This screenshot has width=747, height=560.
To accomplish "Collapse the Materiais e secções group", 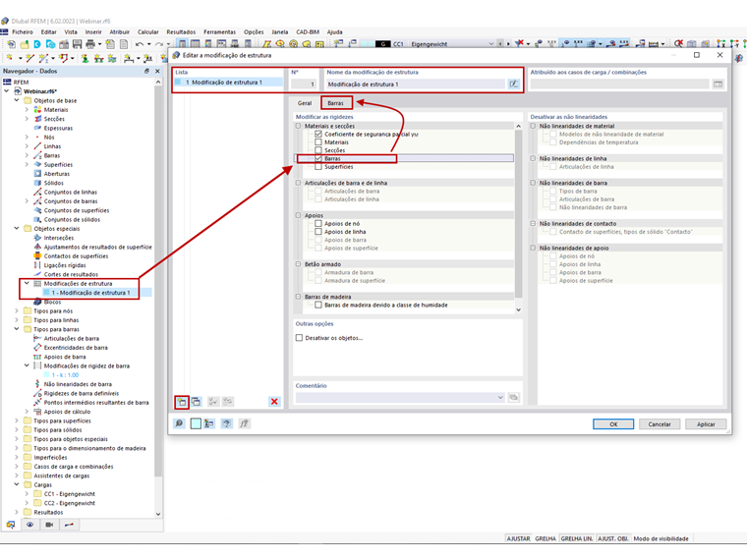I will [x=298, y=126].
